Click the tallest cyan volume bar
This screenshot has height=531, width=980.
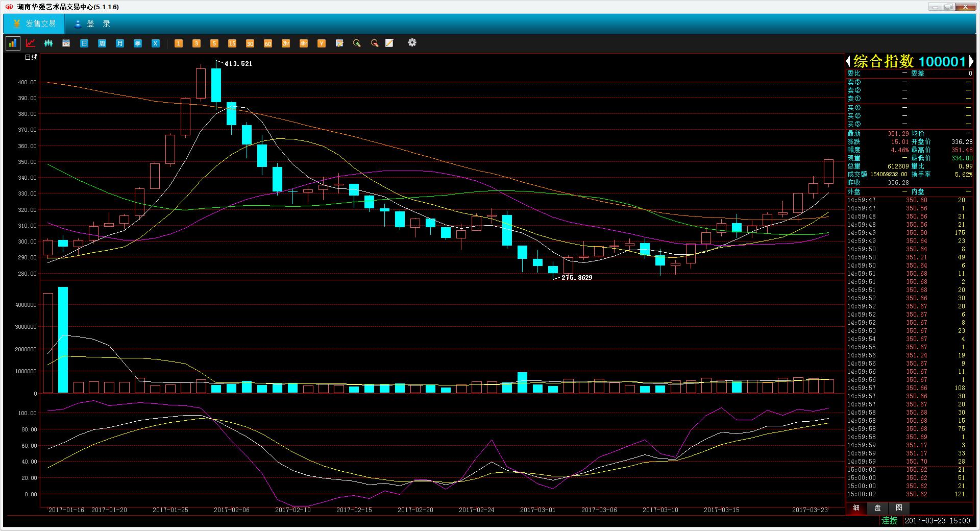click(63, 340)
